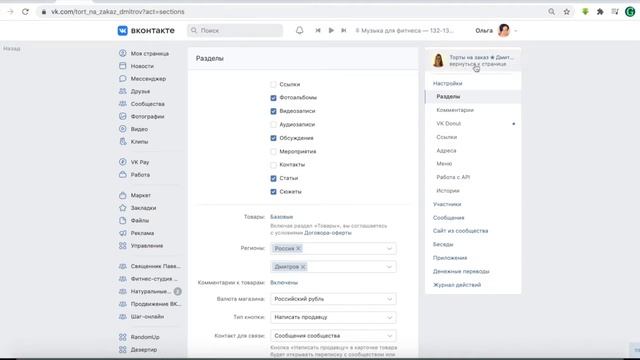Play the music track
Image resolution: width=640 pixels, height=360 pixels.
331,31
